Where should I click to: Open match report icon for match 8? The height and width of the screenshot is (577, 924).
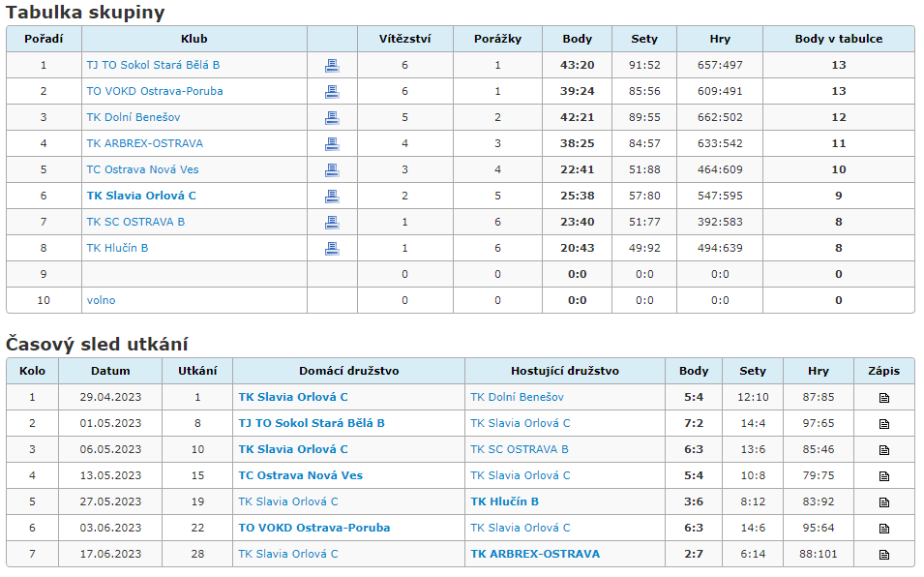[884, 424]
